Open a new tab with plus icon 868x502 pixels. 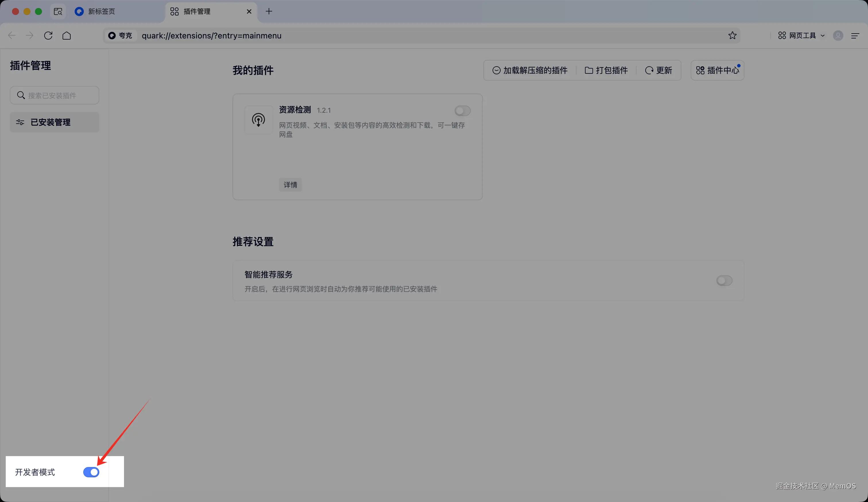(x=269, y=11)
